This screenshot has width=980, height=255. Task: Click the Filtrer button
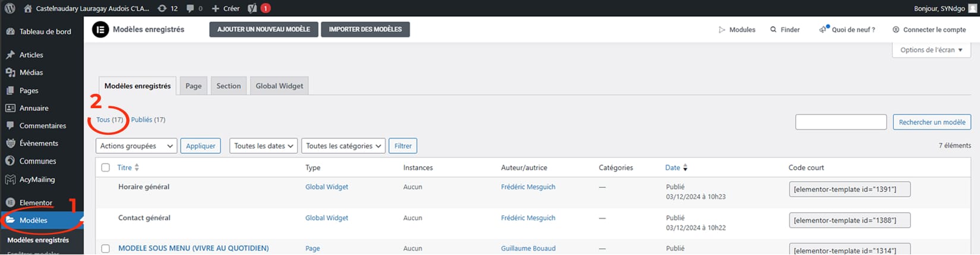403,146
